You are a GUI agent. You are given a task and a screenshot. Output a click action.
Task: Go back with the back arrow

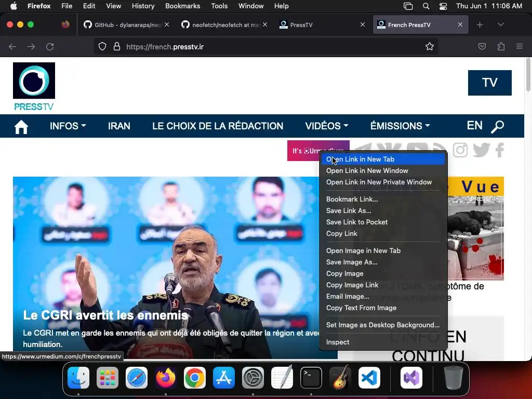pyautogui.click(x=12, y=46)
